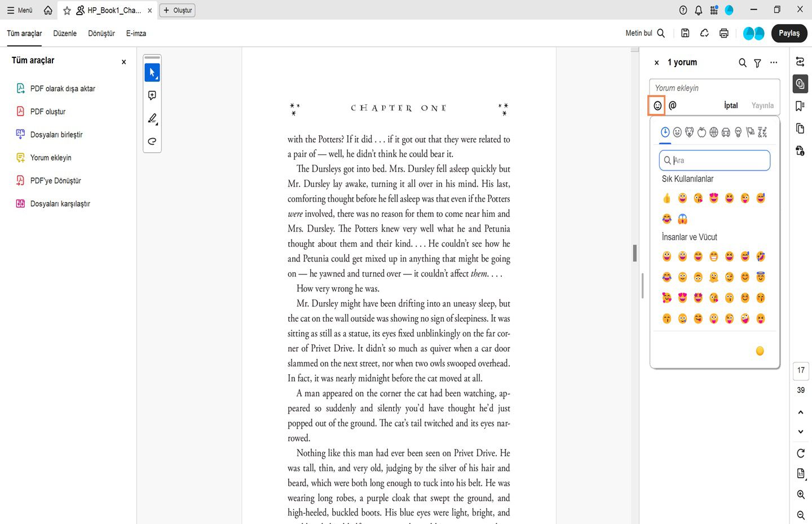Close the Tüm araçlar side panel
Screen dimensions: 812x524
pyautogui.click(x=123, y=62)
